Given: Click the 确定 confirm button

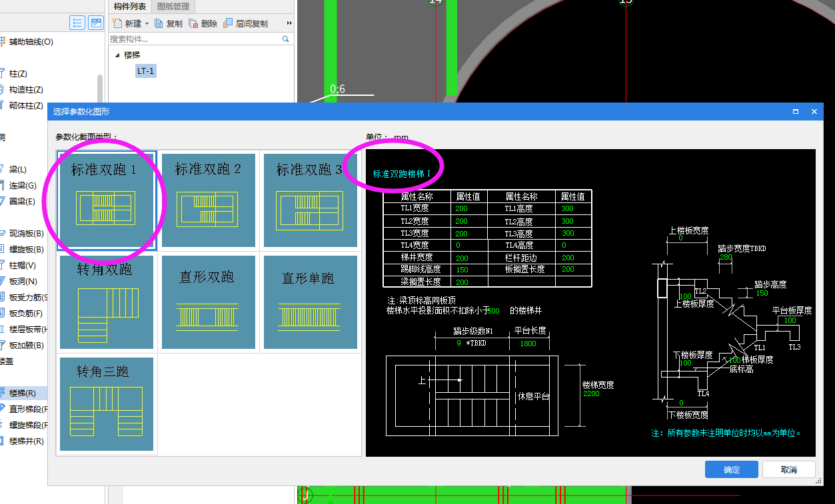Looking at the screenshot, I should tap(731, 469).
